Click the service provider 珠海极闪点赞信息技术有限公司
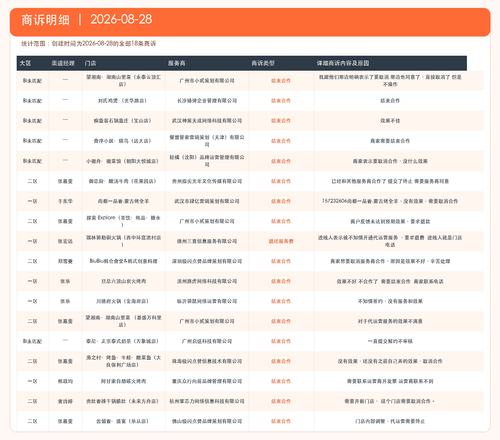This screenshot has width=500, height=440. tap(207, 361)
